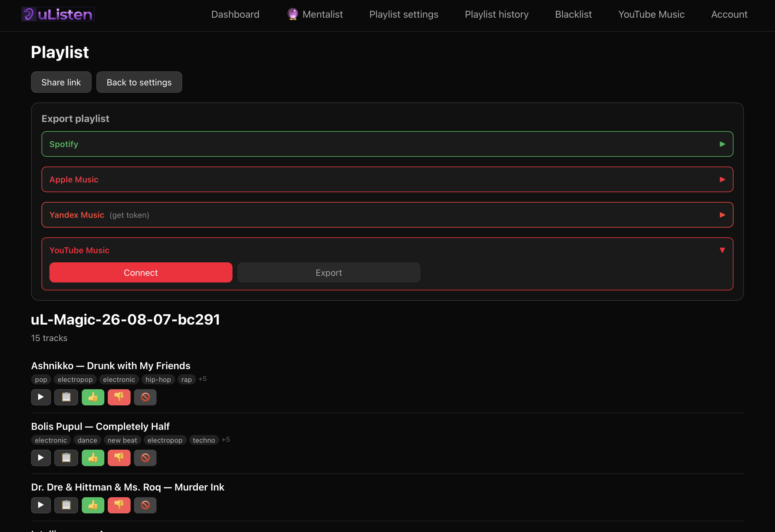The width and height of the screenshot is (775, 532).
Task: Open the Dashboard page
Action: [x=235, y=14]
